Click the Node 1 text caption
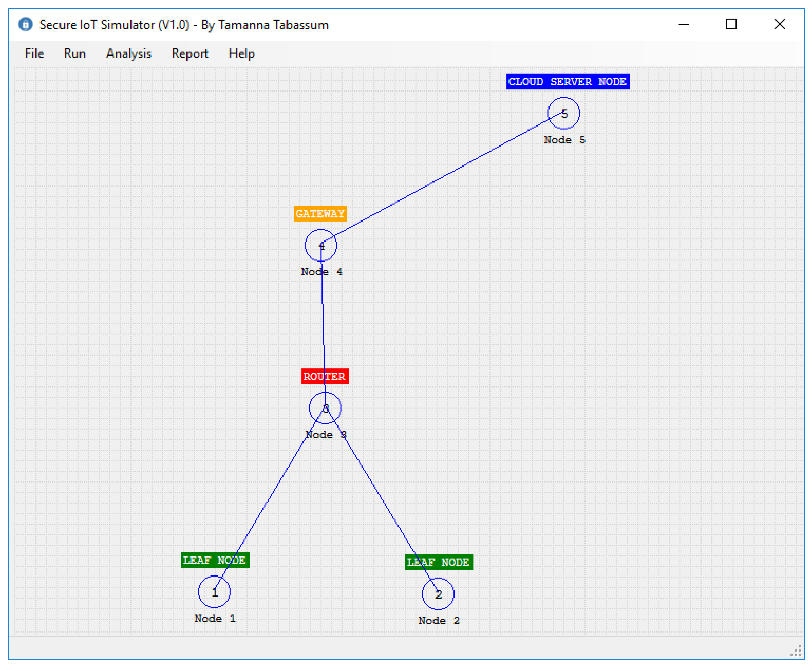This screenshot has width=812, height=671. click(x=215, y=618)
